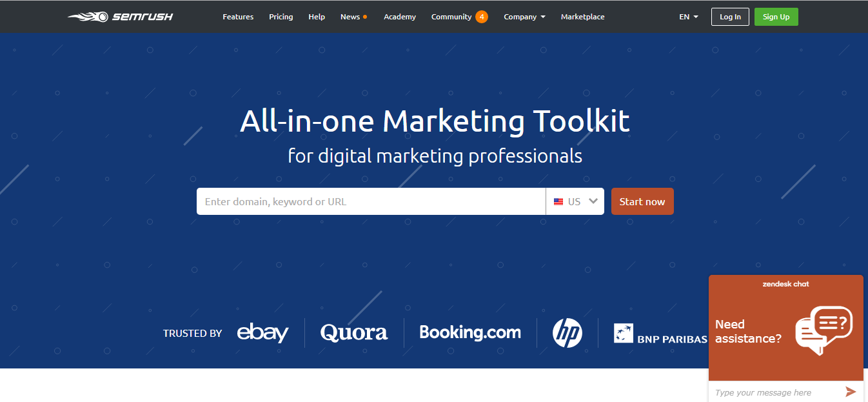Click the Quora logo
This screenshot has height=402, width=868.
(x=354, y=333)
